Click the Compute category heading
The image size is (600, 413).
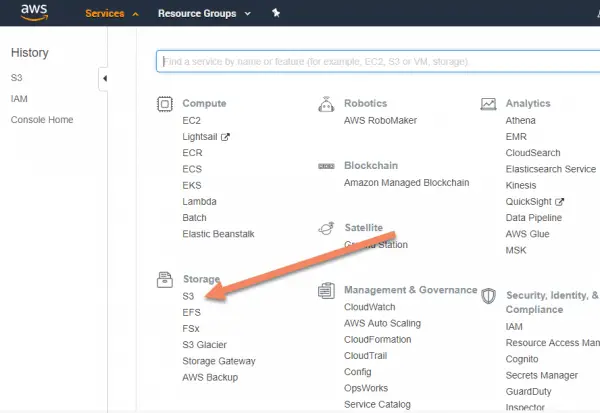pos(204,103)
